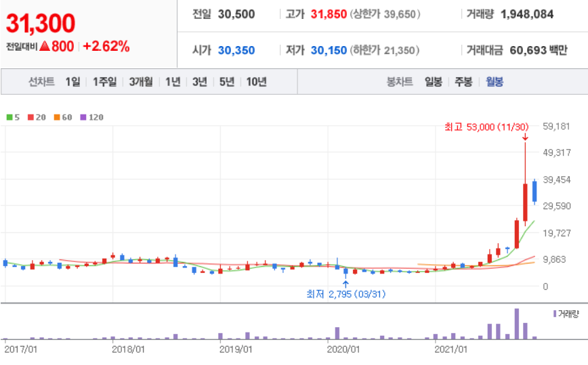
Task: Switch chart to 1년 range
Action: [173, 82]
